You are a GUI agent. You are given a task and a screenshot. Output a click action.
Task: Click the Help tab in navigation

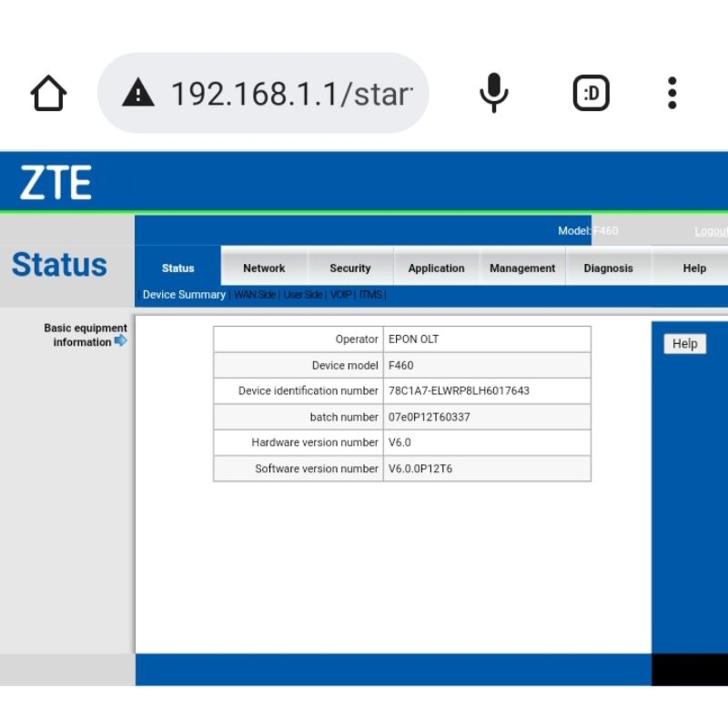694,268
